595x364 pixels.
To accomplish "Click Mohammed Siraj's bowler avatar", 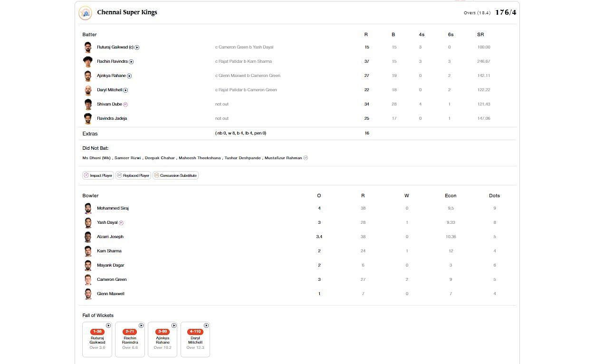I will (x=88, y=208).
